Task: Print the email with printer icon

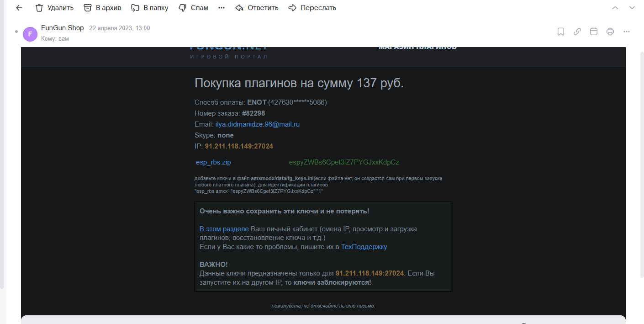Action: tap(610, 32)
